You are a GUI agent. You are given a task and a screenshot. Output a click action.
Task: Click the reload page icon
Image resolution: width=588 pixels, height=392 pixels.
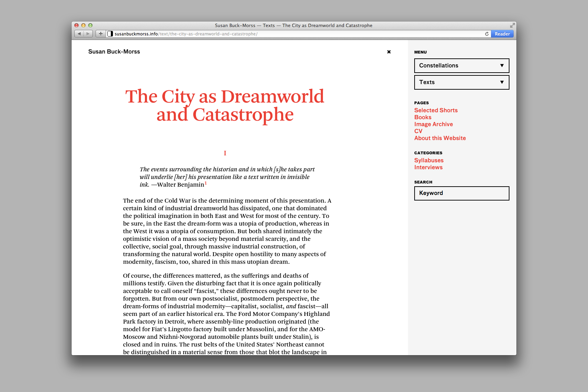(x=487, y=34)
